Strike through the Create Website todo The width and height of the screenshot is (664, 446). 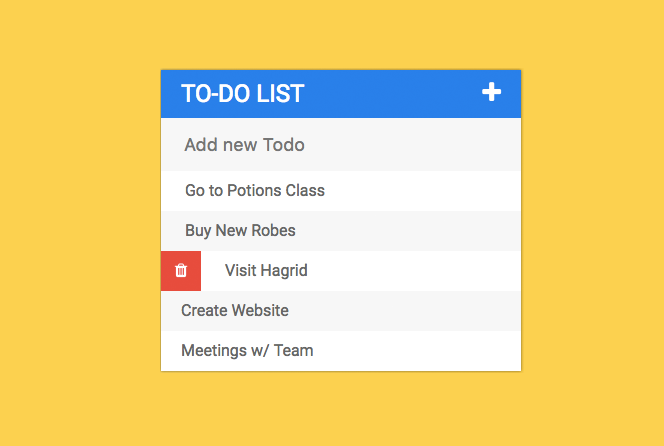click(x=235, y=310)
